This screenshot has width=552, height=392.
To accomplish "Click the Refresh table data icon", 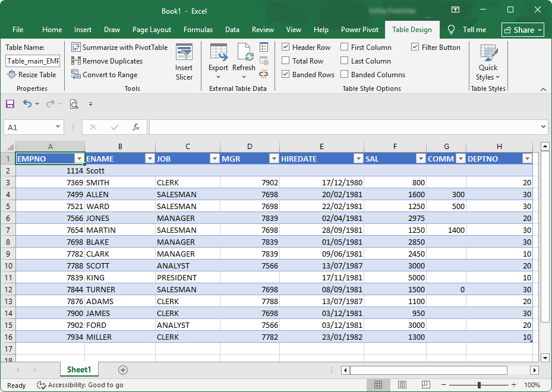I will point(244,52).
